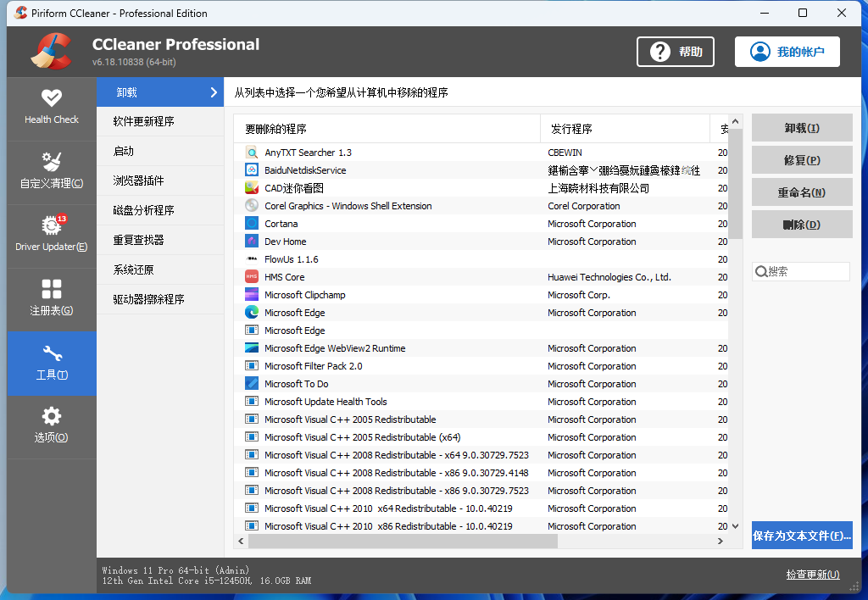Click the CBEWIN publisher cell
The width and height of the screenshot is (868, 600).
(565, 153)
